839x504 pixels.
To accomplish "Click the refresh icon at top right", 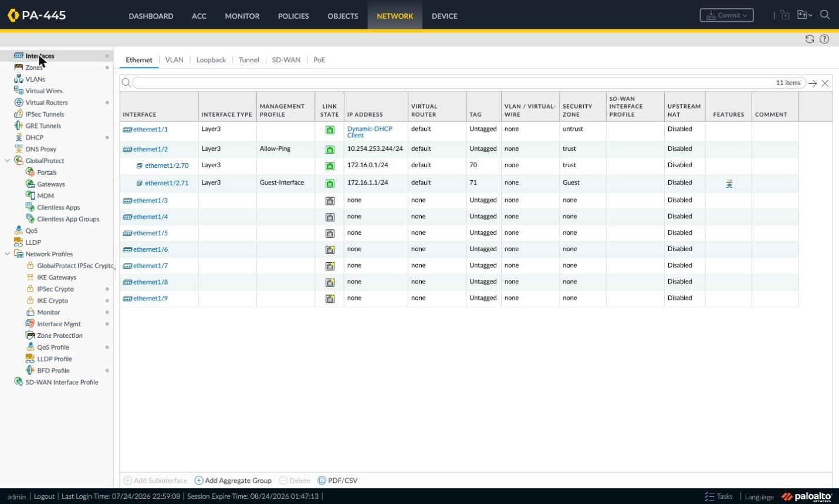I will coord(810,39).
